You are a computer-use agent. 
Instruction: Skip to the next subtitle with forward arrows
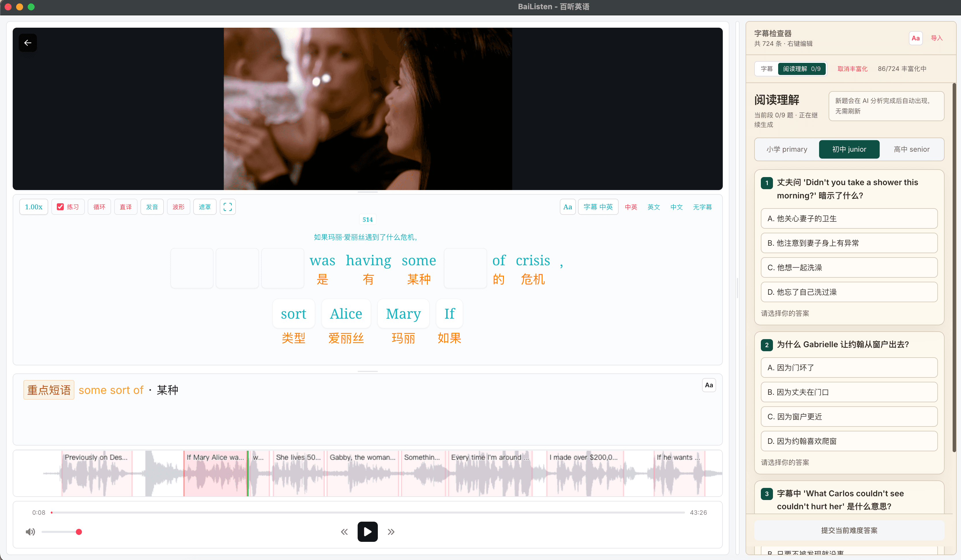[391, 532]
